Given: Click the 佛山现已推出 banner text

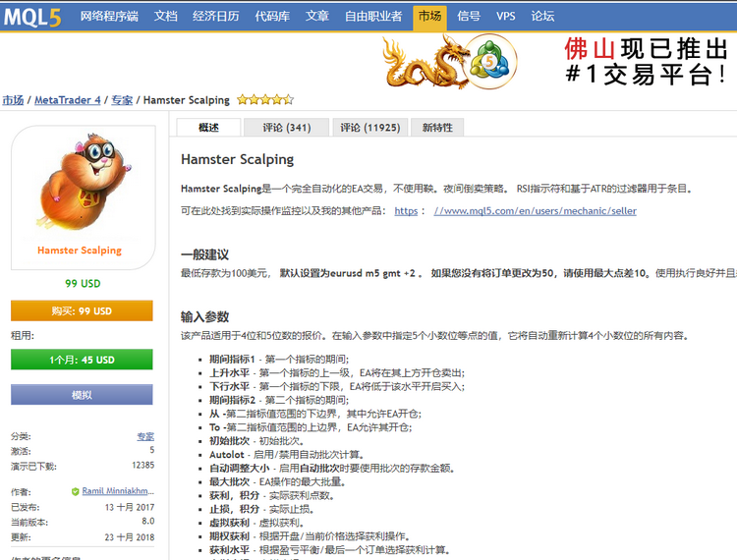Looking at the screenshot, I should (x=647, y=49).
